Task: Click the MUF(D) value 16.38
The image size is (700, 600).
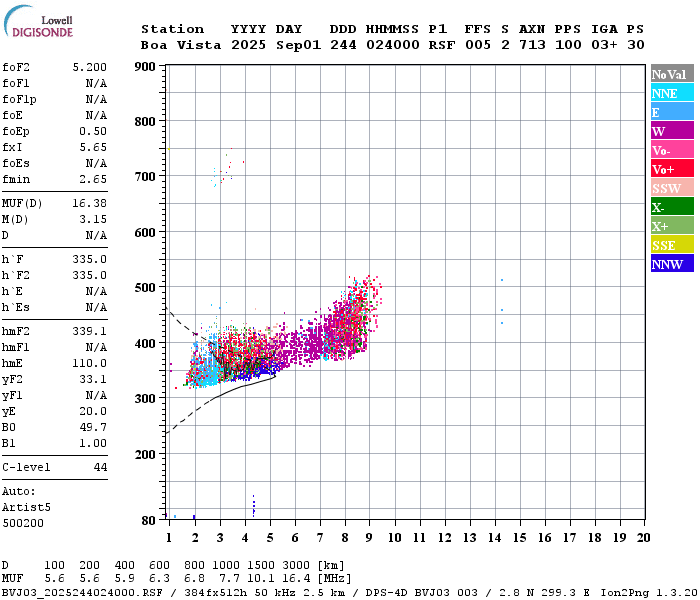Action: 90,203
